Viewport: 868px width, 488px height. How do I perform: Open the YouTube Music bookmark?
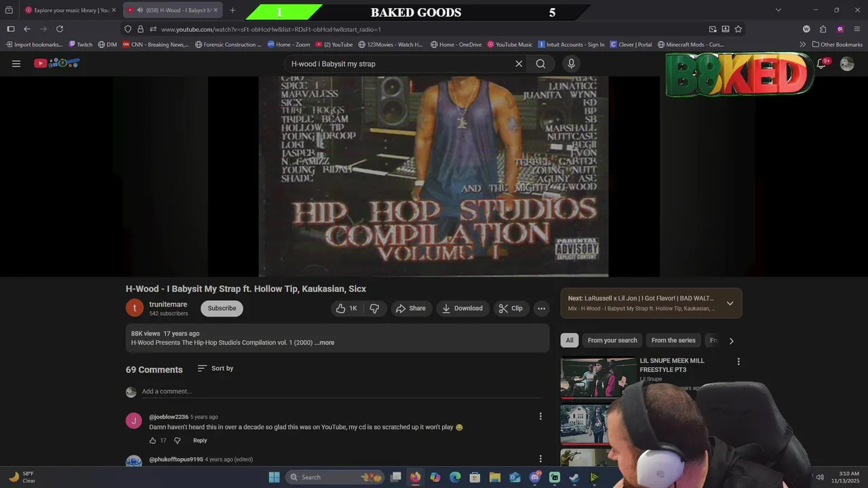pyautogui.click(x=509, y=45)
